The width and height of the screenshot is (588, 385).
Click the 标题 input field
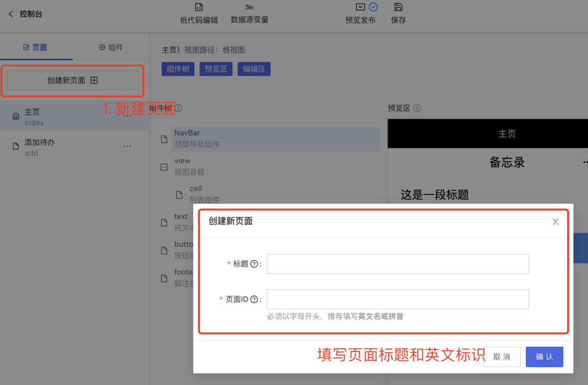[x=397, y=264]
